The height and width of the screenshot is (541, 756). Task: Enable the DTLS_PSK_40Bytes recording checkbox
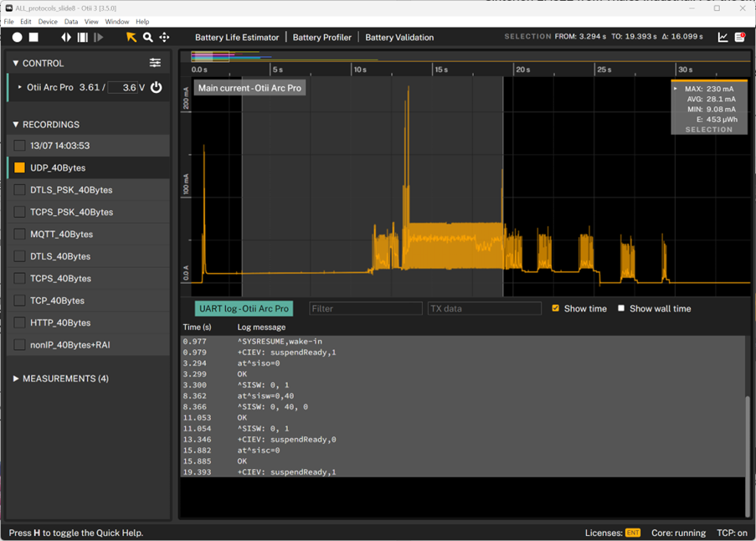pos(19,190)
